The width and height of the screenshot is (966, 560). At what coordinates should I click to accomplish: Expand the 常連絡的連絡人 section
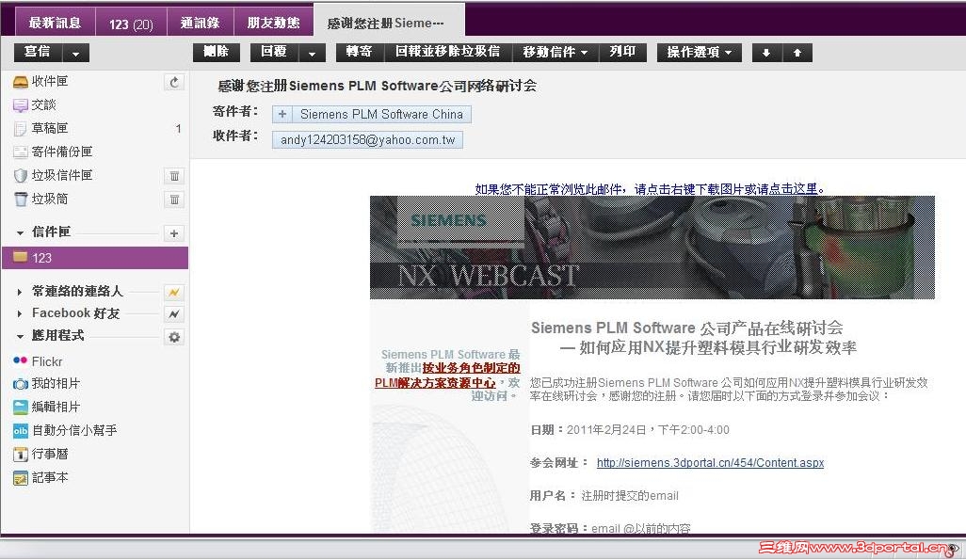click(20, 292)
